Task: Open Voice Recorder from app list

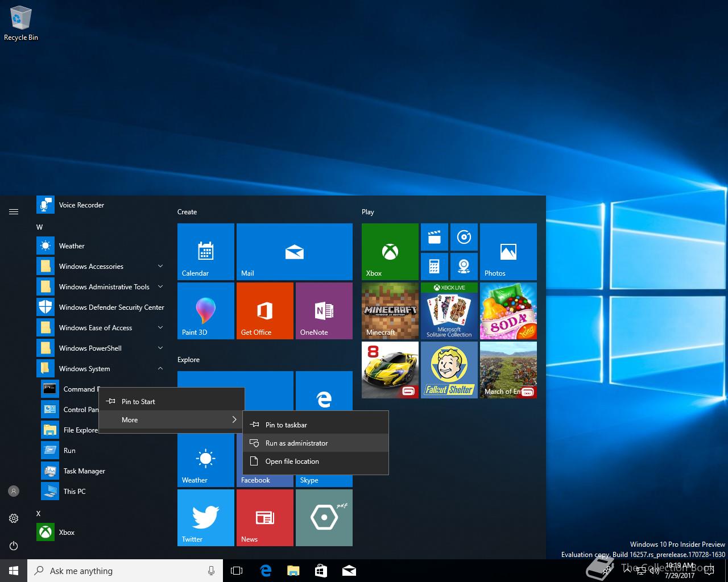Action: click(x=101, y=205)
